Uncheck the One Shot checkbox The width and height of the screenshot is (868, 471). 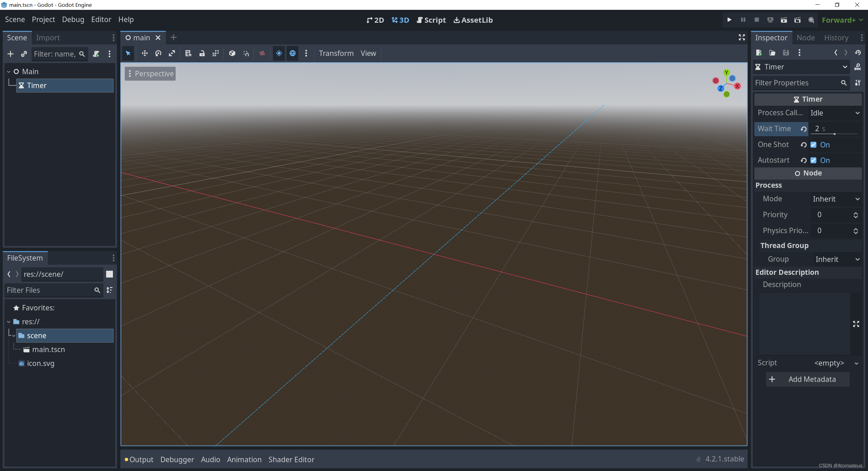tap(813, 145)
